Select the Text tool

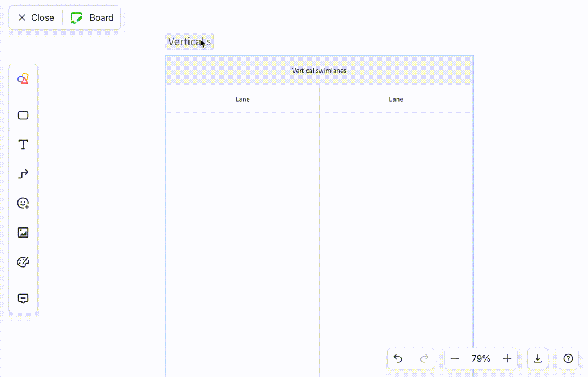[23, 145]
